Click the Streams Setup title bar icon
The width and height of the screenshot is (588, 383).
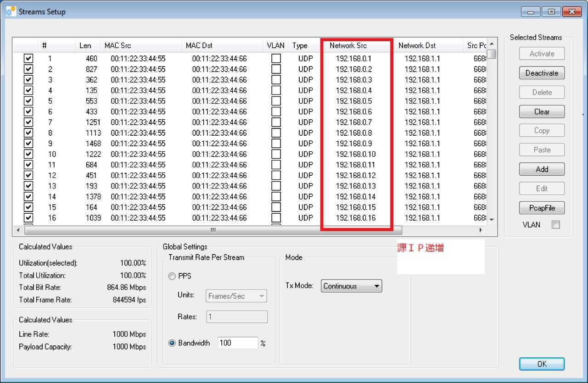point(11,11)
